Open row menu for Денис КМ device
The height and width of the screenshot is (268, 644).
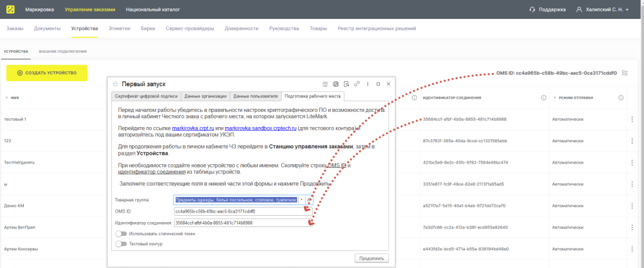point(631,206)
